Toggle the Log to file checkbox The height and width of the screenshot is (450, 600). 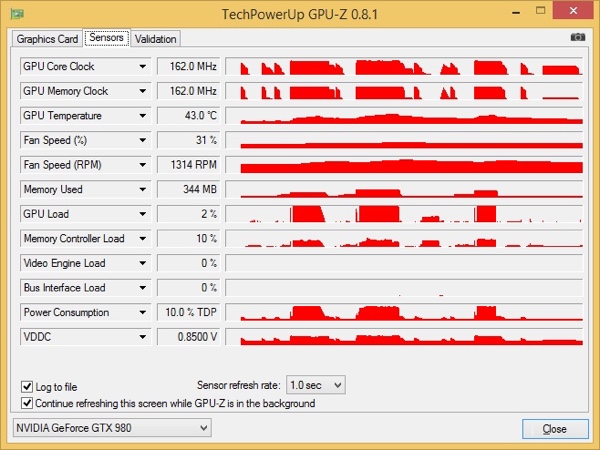coord(27,386)
